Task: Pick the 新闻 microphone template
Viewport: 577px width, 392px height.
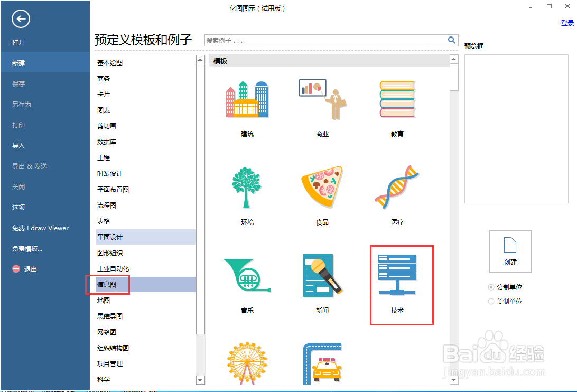Action: [322, 275]
